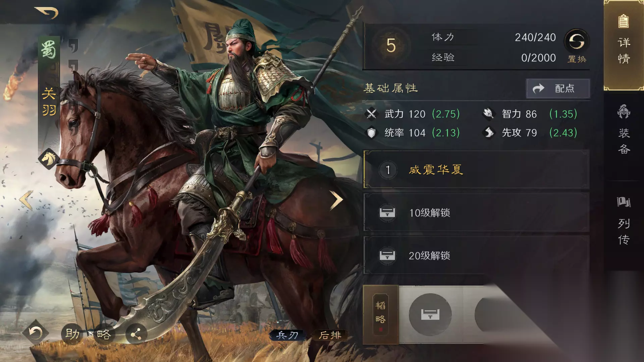This screenshot has width=644, height=362.
Task: Tap the back arrow icon
Action: 47,13
